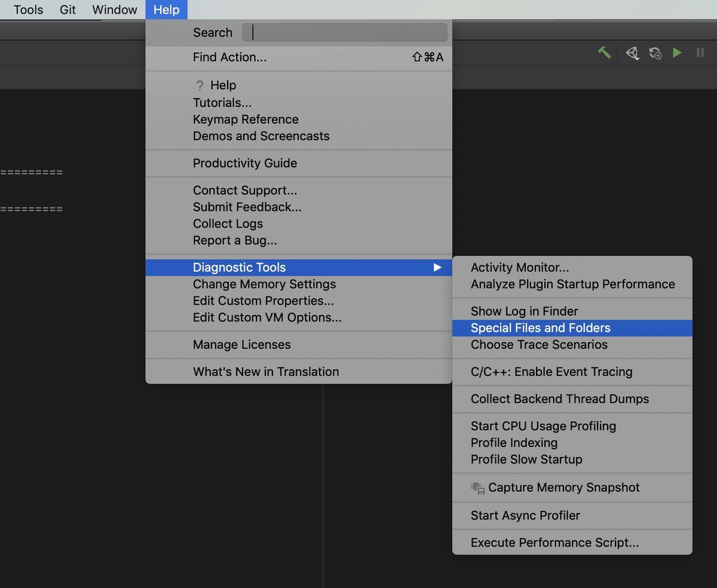Select Profile Indexing
This screenshot has height=588, width=717.
(572, 443)
